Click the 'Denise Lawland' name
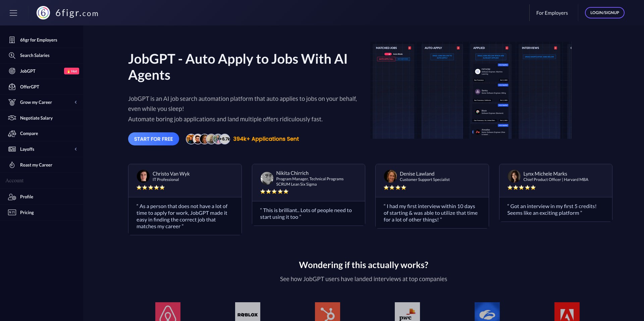This screenshot has width=644, height=321. pyautogui.click(x=417, y=174)
